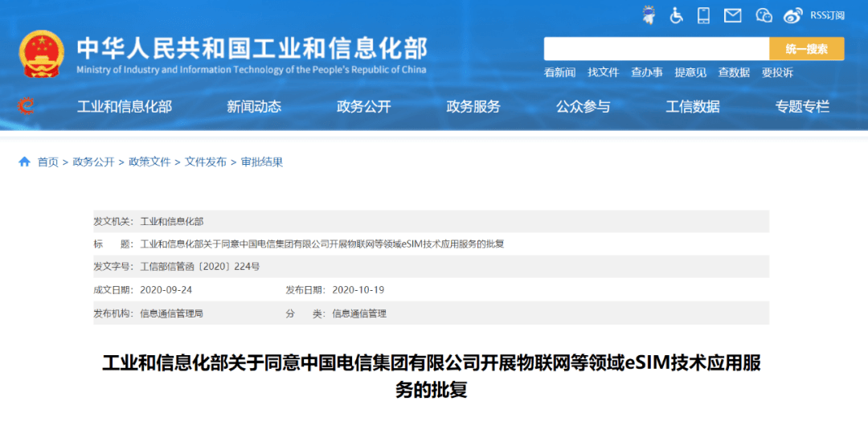The width and height of the screenshot is (868, 446).
Task: Click the home icon in breadcrumb
Action: [24, 162]
